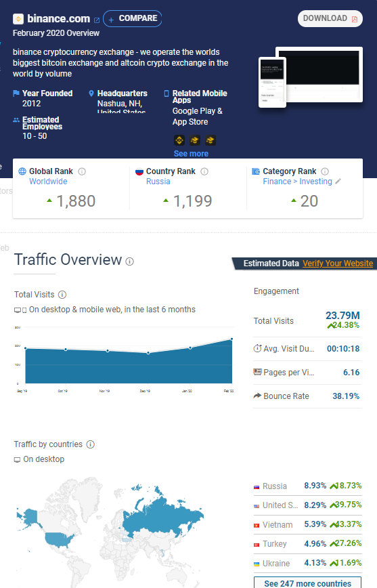
Task: Select Russia in the countries list
Action: (x=275, y=486)
